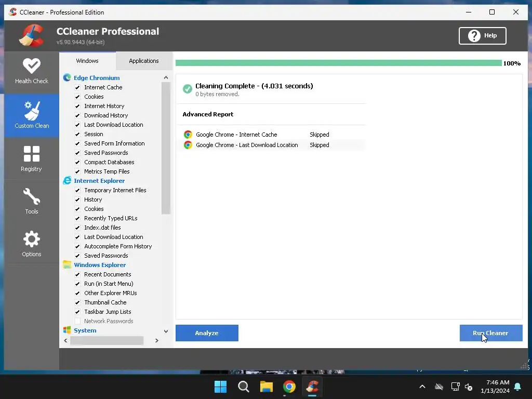Open the Tools section
Viewport: 532px width, 399px height.
(32, 201)
